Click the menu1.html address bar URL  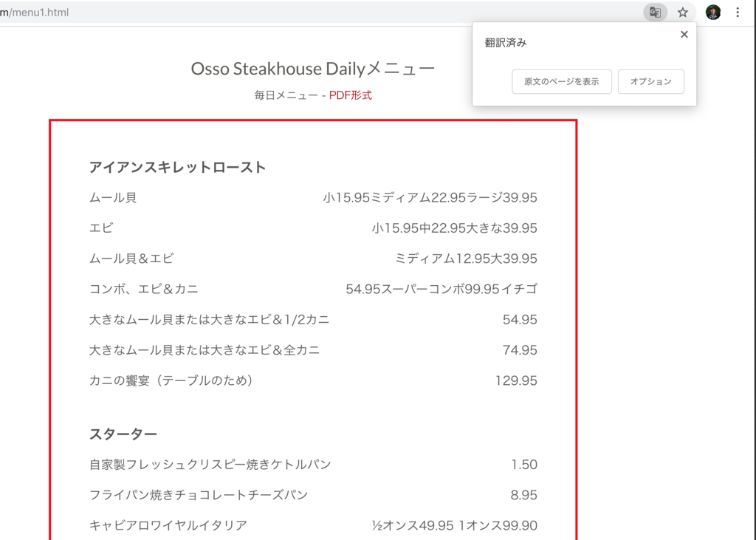(x=35, y=12)
